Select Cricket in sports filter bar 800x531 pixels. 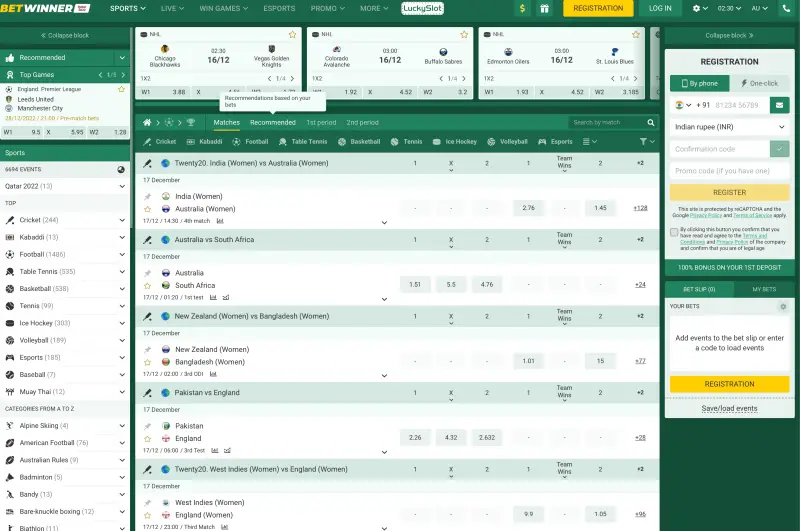(160, 141)
